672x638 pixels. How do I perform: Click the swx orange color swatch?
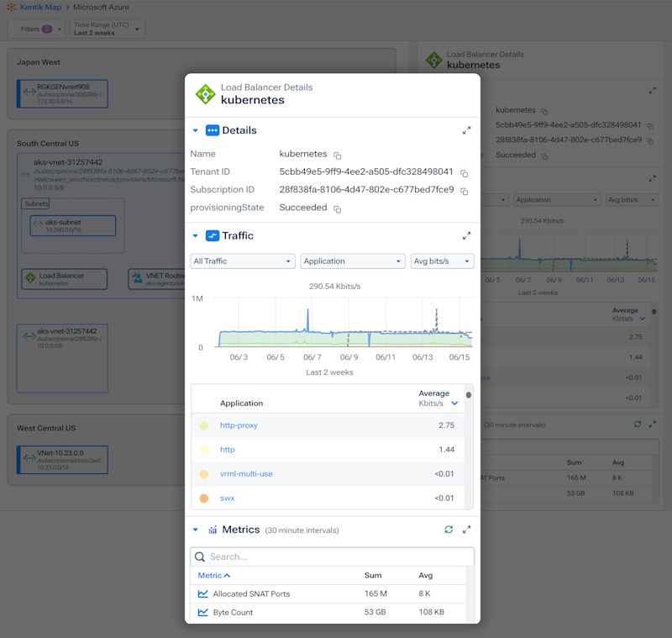pyautogui.click(x=204, y=498)
